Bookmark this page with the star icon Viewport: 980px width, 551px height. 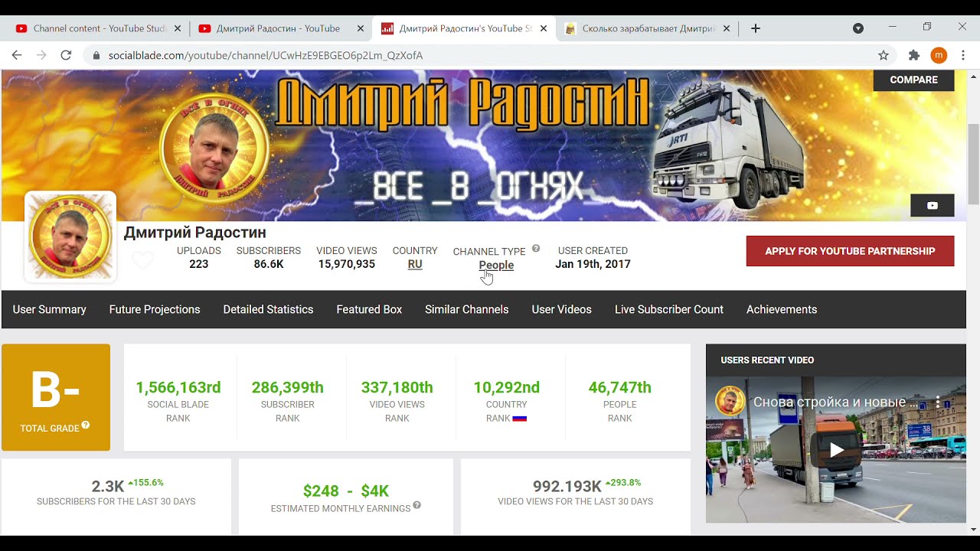click(x=884, y=55)
